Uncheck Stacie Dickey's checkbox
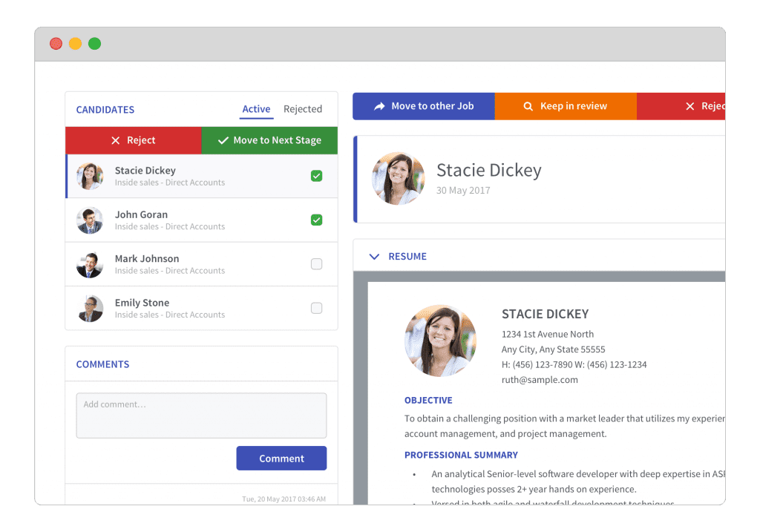 click(316, 176)
